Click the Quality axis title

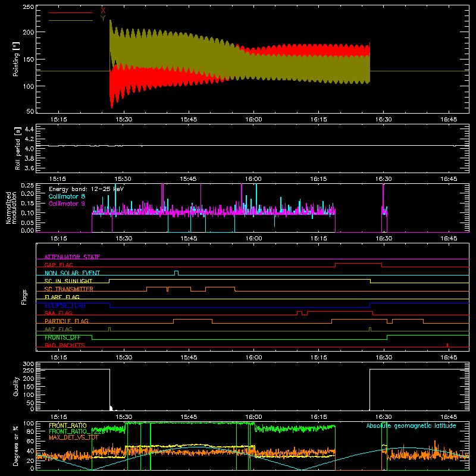click(16, 386)
